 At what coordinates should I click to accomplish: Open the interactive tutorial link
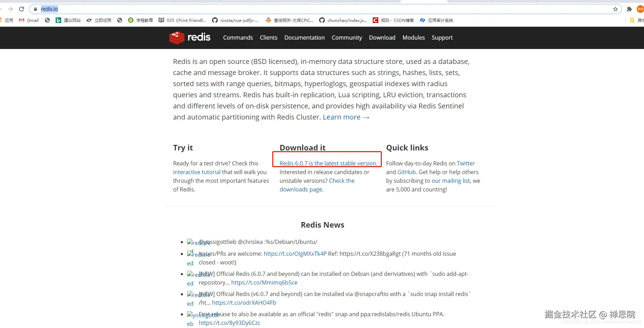(x=197, y=172)
